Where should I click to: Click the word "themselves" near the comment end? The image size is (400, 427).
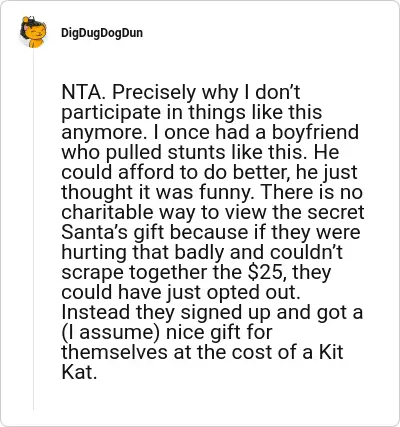click(x=114, y=352)
